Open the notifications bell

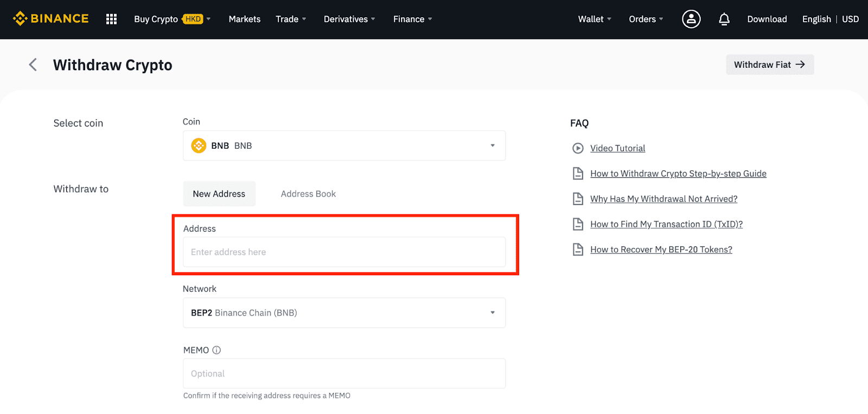[724, 20]
